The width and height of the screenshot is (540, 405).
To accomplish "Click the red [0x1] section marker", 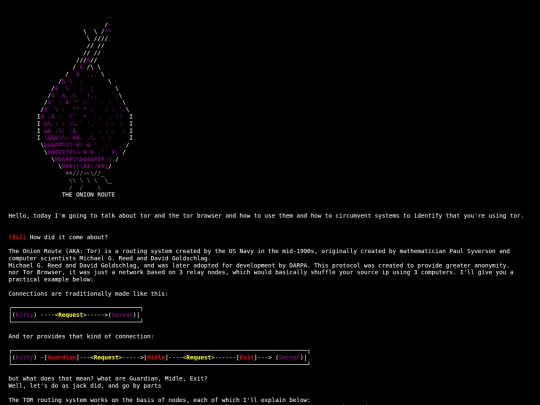I will [x=17, y=237].
